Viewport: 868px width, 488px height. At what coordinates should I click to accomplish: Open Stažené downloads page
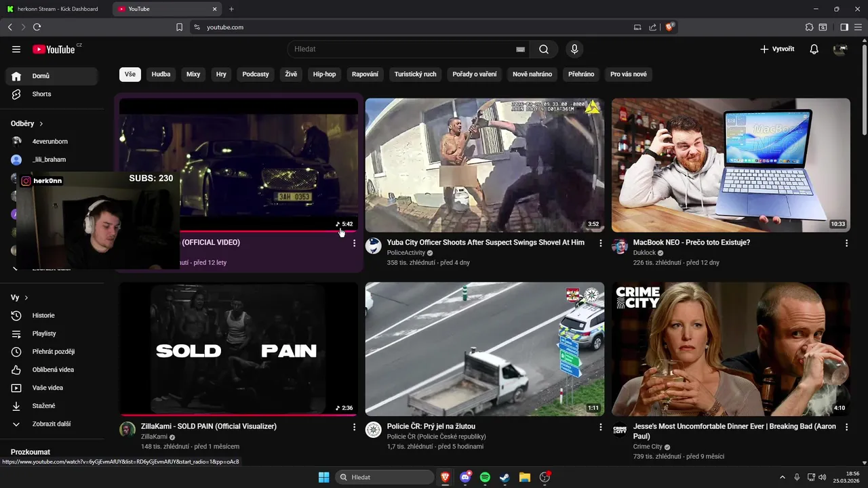point(52,406)
